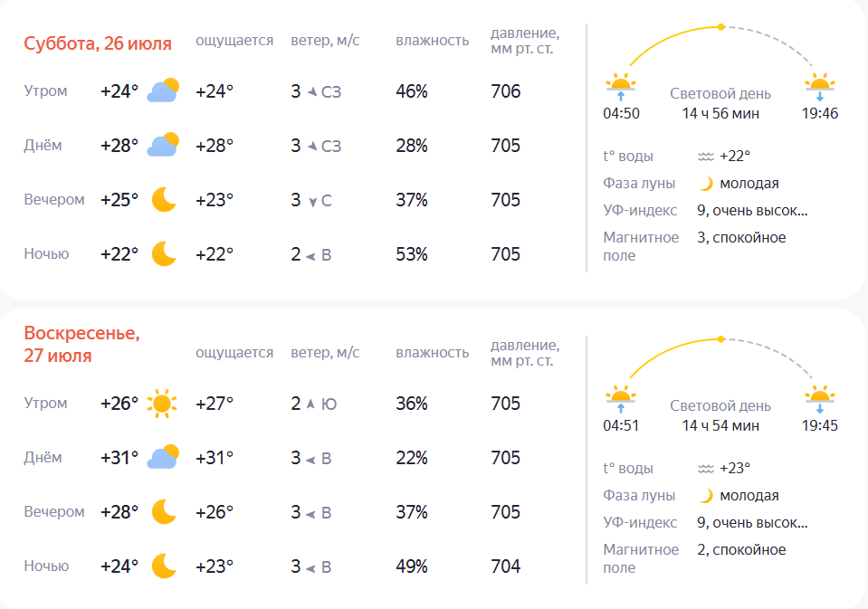Image resolution: width=868 pixels, height=609 pixels.
Task: Click Sunday morning sunny weather icon
Action: [x=162, y=403]
